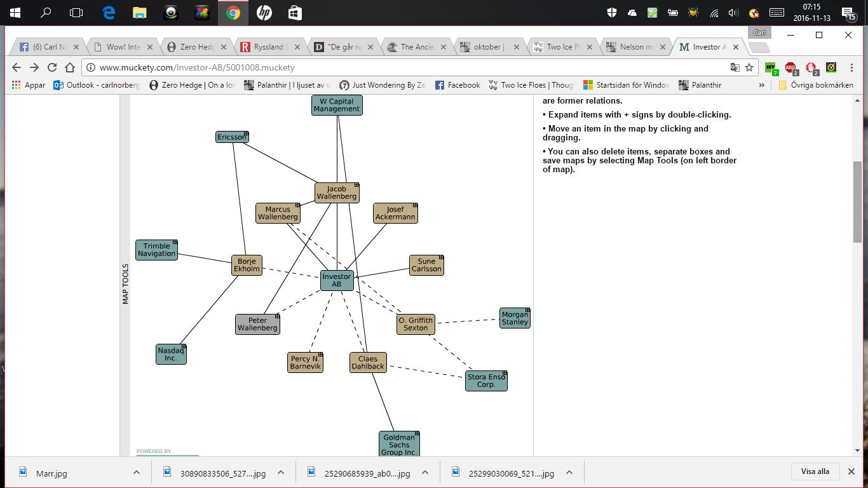Open menu arrow for 30890833506_527 download
The height and width of the screenshot is (488, 868).
click(280, 472)
